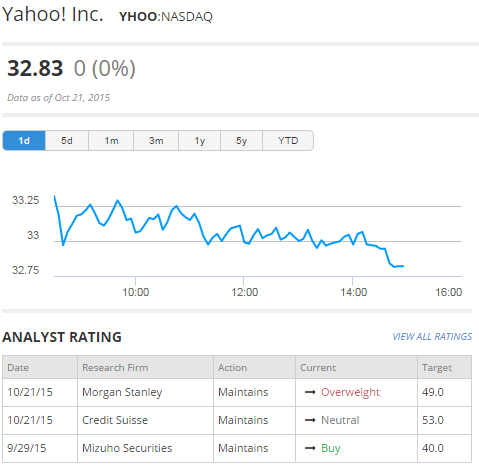Open the View All Ratings link

[432, 337]
